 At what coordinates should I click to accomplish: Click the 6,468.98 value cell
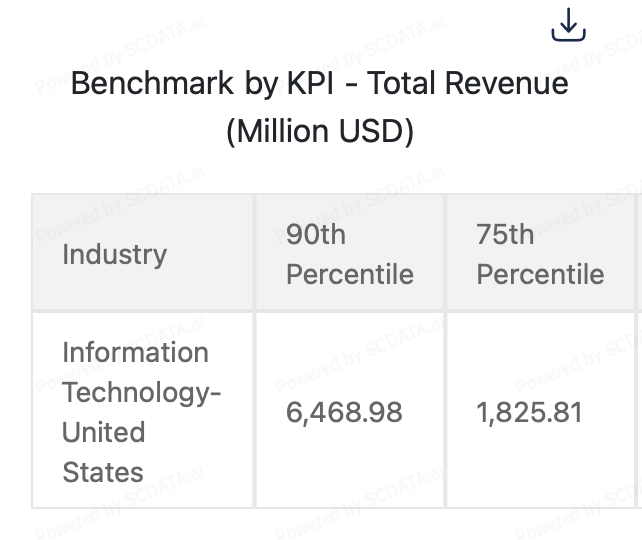pyautogui.click(x=344, y=412)
